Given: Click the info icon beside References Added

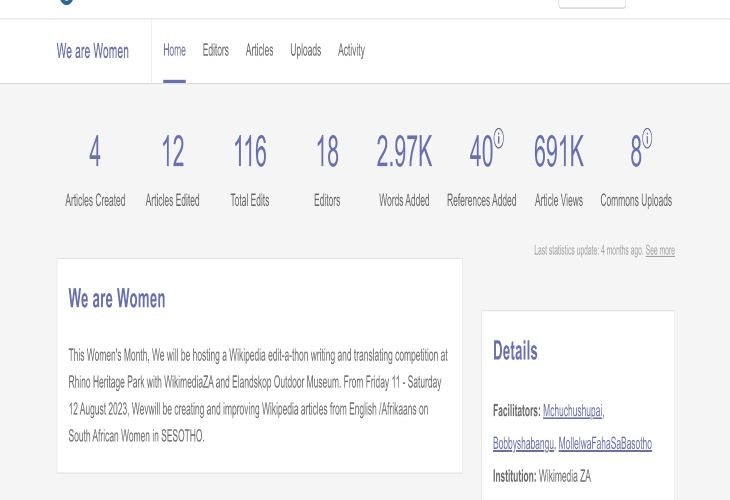Looking at the screenshot, I should coord(499,138).
